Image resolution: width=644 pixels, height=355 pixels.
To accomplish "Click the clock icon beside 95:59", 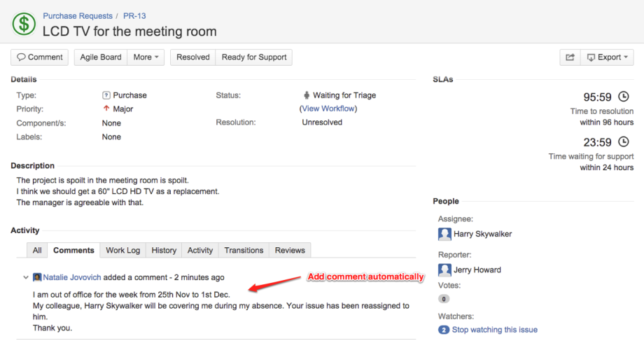I will point(624,97).
